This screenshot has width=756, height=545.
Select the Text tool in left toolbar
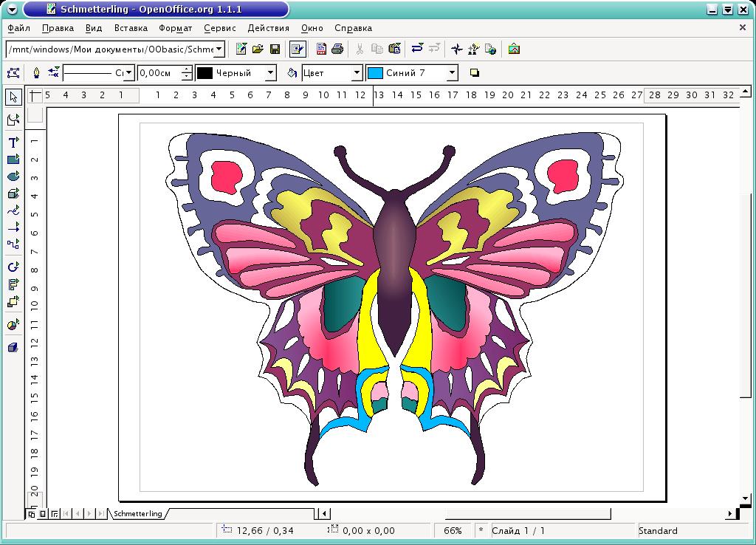click(13, 143)
